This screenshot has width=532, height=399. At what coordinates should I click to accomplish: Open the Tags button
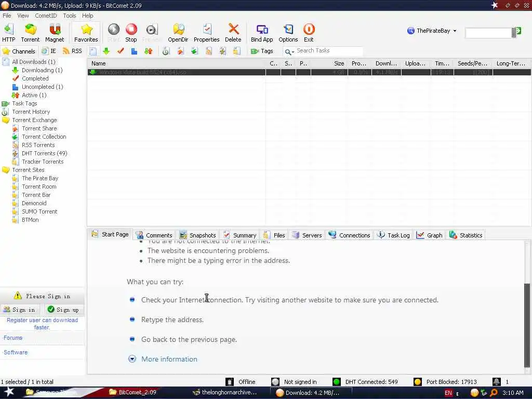(262, 51)
